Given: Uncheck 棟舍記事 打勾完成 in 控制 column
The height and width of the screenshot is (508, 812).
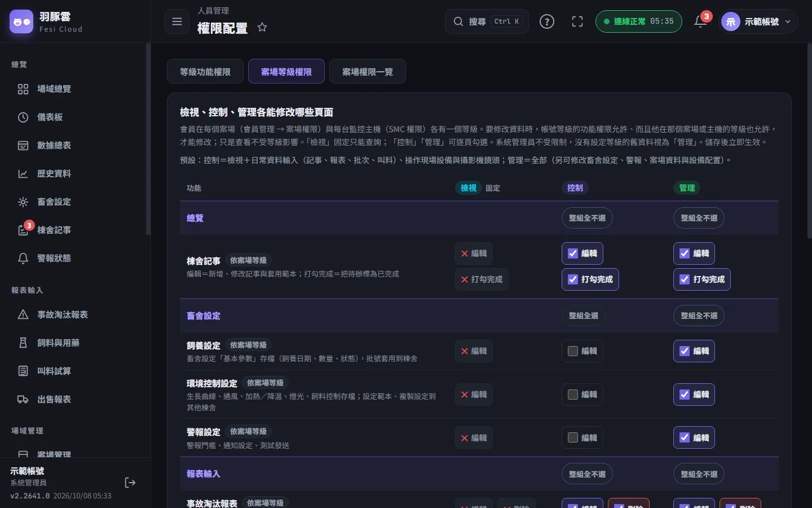Looking at the screenshot, I should [x=590, y=279].
